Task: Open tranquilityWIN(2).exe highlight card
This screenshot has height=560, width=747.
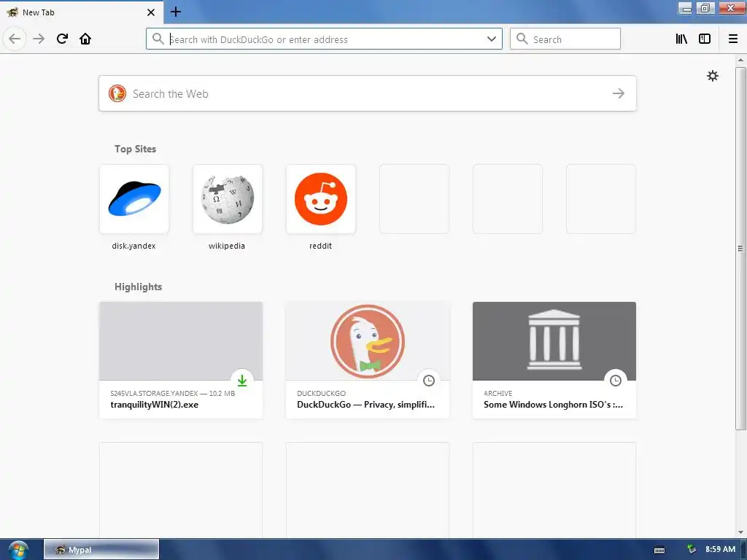Action: tap(181, 360)
